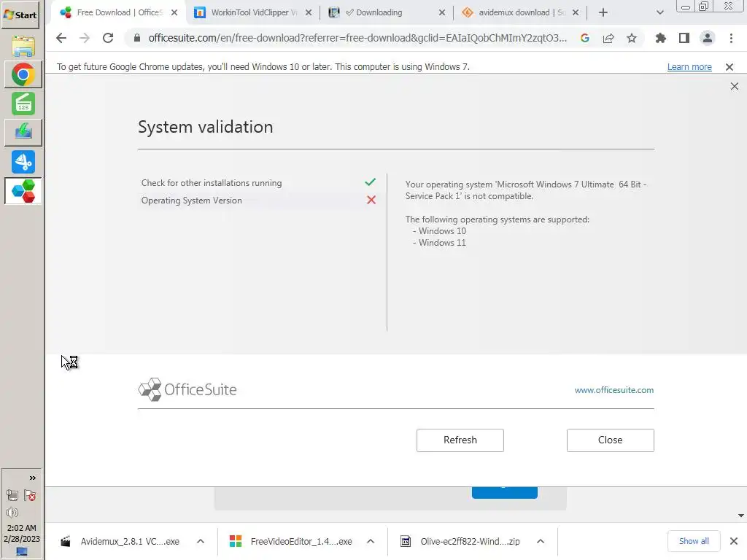Open the Windows Start menu
The image size is (747, 560).
(20, 15)
